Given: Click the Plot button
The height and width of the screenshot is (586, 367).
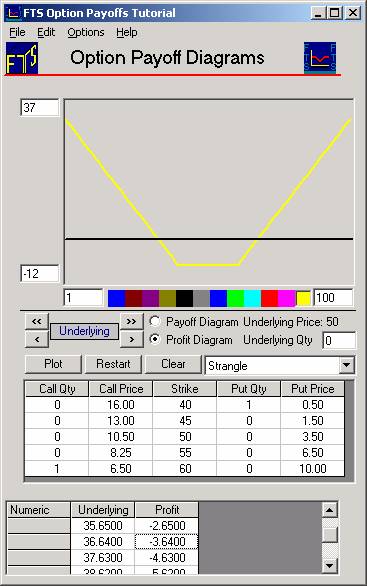Looking at the screenshot, I should coord(53,364).
